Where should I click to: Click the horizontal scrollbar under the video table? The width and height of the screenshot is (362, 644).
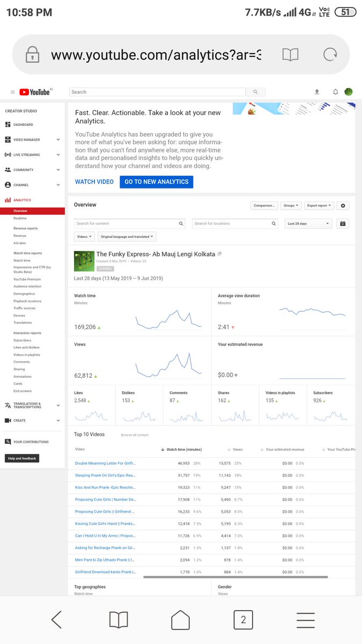pos(235,577)
